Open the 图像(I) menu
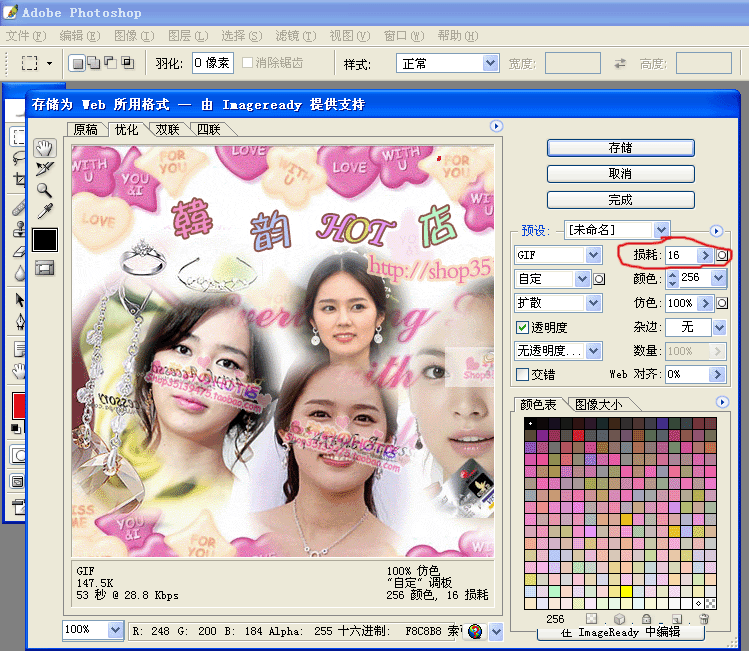 [x=134, y=36]
